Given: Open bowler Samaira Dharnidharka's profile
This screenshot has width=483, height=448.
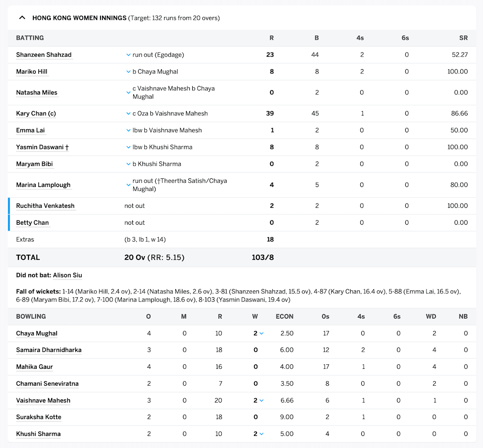Looking at the screenshot, I should (48, 350).
